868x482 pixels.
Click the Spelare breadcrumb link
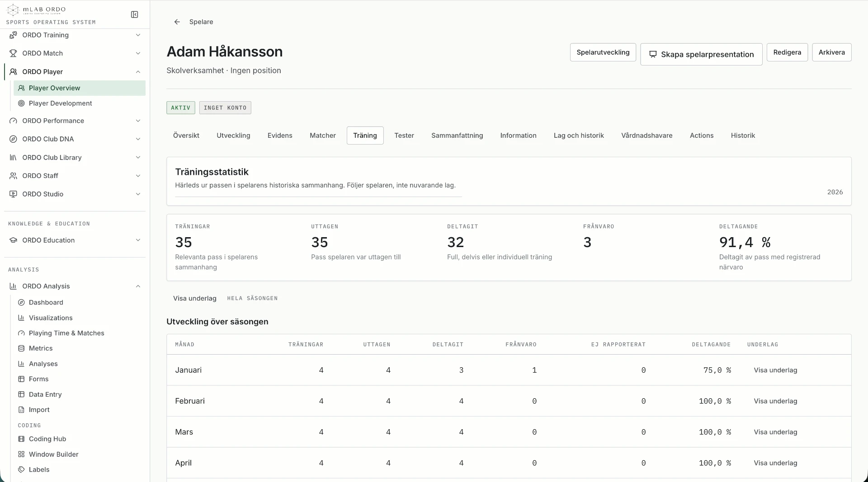click(201, 22)
